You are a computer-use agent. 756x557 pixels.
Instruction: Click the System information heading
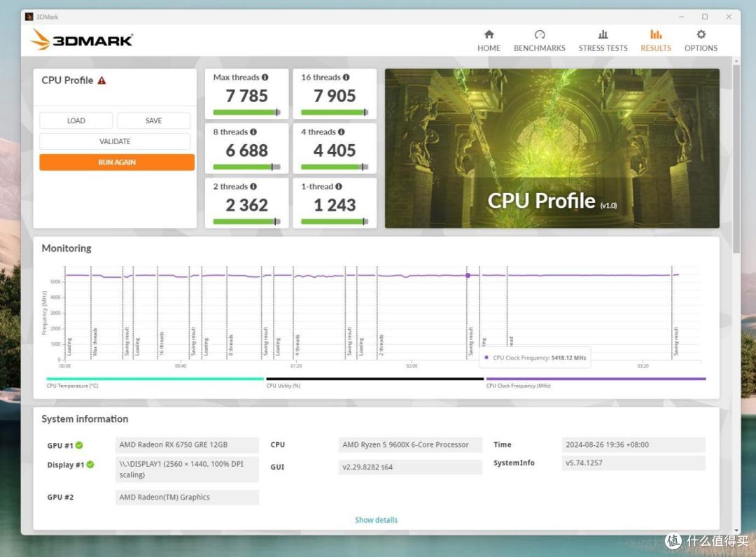tap(85, 418)
